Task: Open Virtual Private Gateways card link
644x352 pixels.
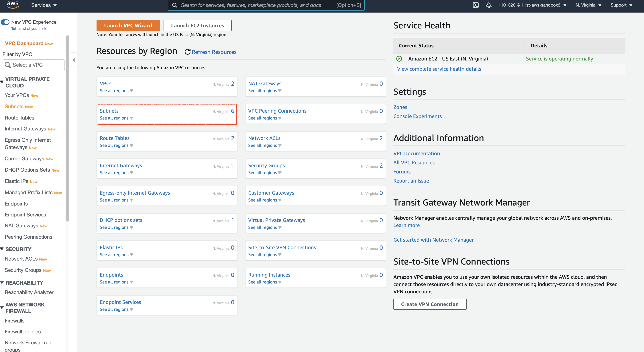Action: (x=276, y=220)
